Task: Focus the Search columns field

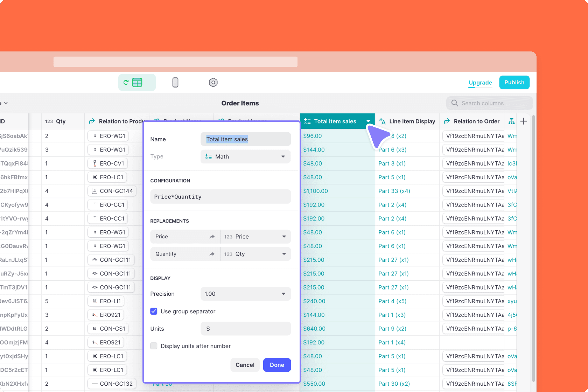Action: click(x=489, y=103)
